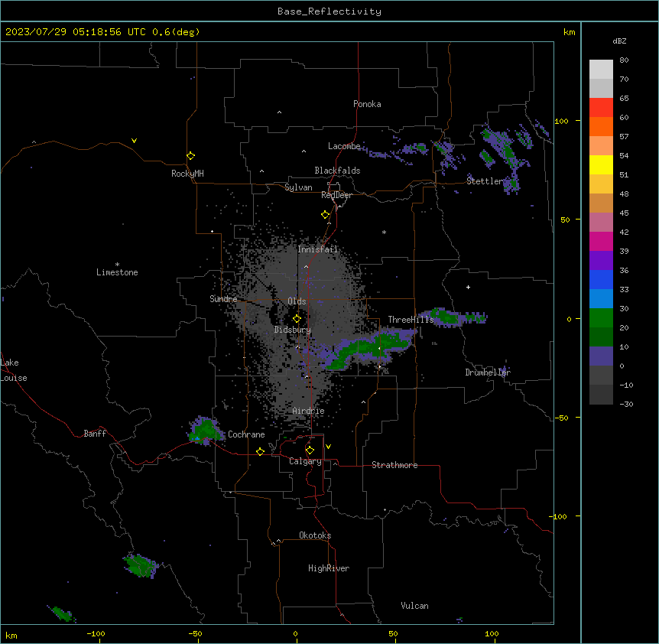Click the Stettler city label

click(485, 181)
